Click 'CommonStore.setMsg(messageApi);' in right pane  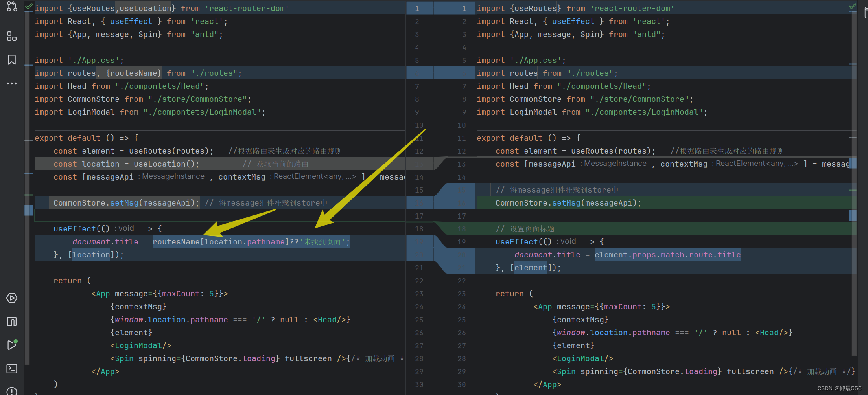tap(569, 203)
